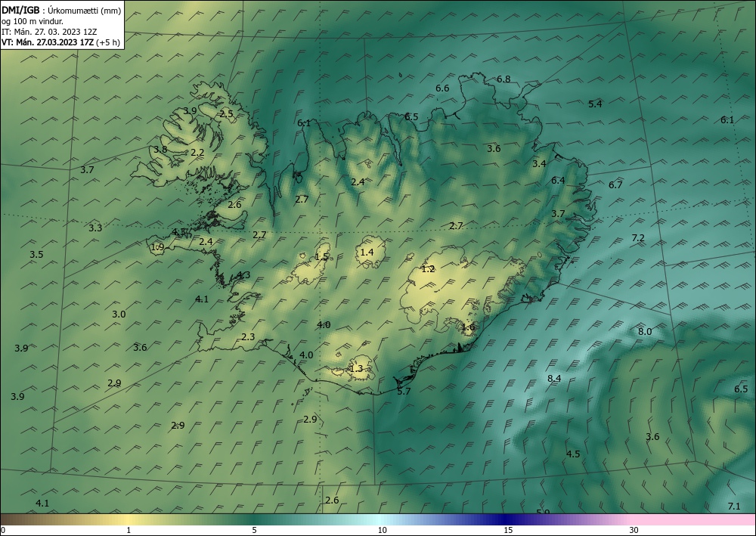The height and width of the screenshot is (536, 756).
Task: Select the 1.5 value on the glacier
Action: [x=321, y=257]
